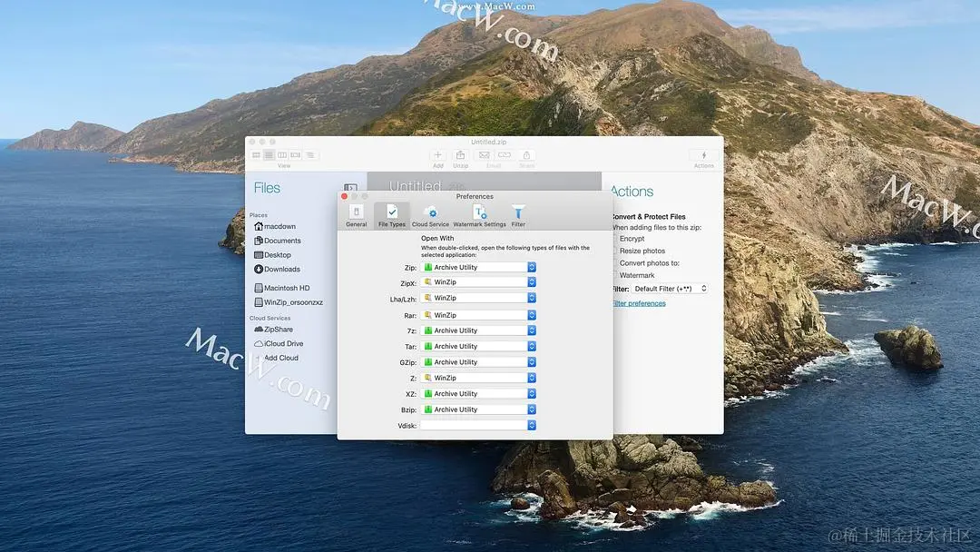Open iCloud Drive in Cloud Services
Image resolution: width=980 pixels, height=552 pixels.
click(x=279, y=344)
